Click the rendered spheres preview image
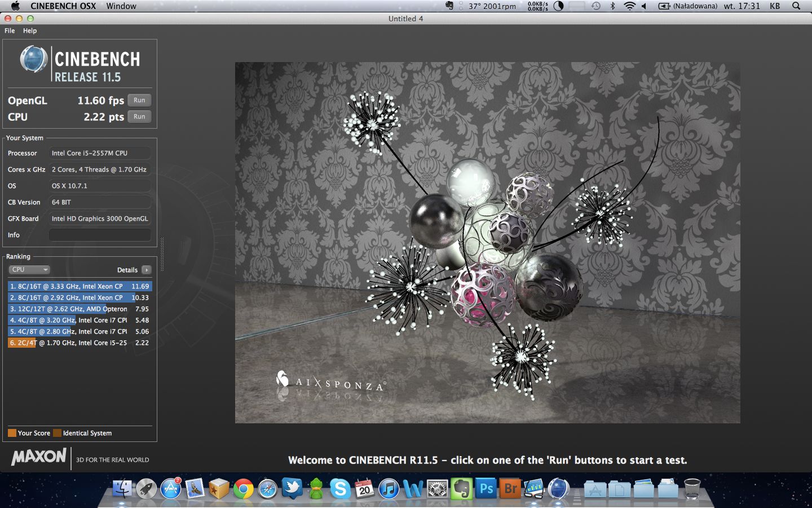Screen dimensions: 812x508 tap(487, 242)
